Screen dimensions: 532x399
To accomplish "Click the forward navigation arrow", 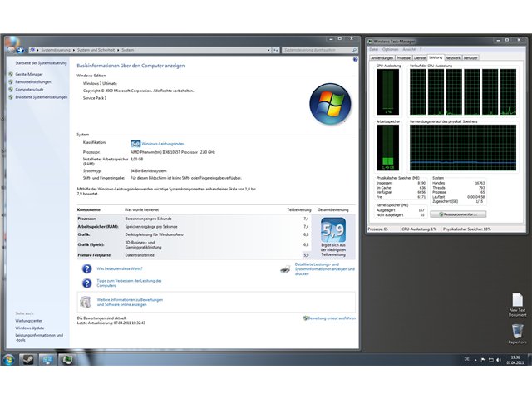I will click(x=20, y=50).
